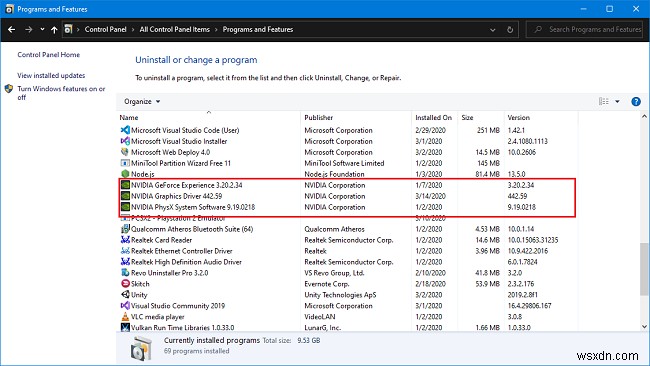Select Qualcomm Atheros Bluetooth Suite icon
Screen dimensions: 650x366
(x=125, y=229)
